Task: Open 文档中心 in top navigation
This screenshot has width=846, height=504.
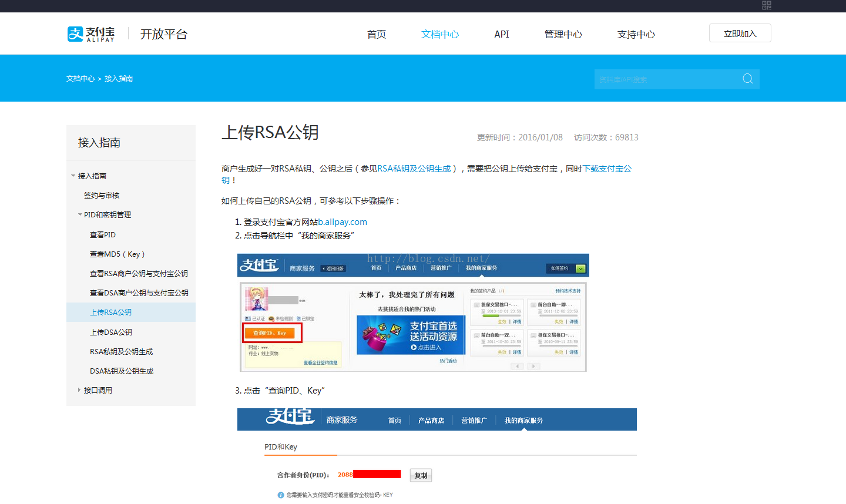Action: point(440,34)
